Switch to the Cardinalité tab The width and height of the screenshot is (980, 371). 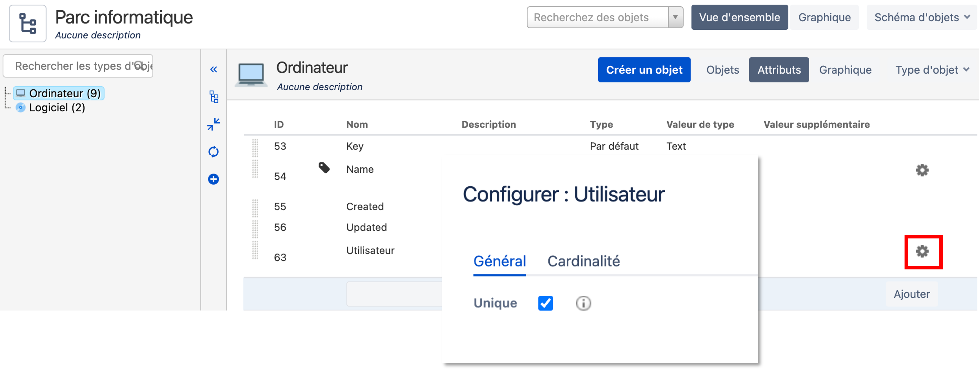click(x=583, y=261)
